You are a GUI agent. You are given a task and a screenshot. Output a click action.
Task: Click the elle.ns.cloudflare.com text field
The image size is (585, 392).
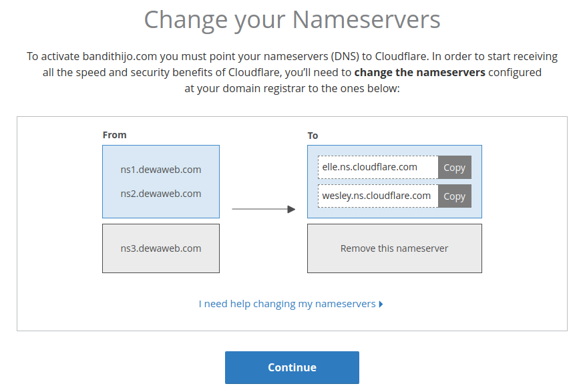point(378,168)
